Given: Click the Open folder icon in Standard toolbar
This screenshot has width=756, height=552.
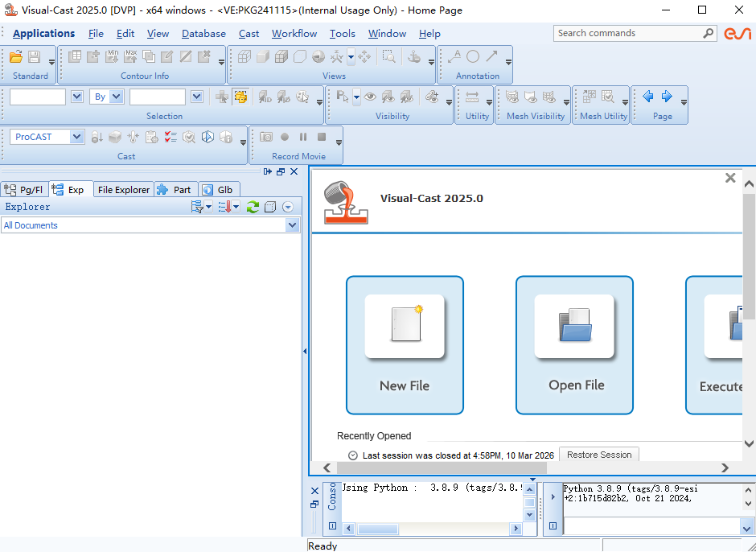Looking at the screenshot, I should click(16, 56).
